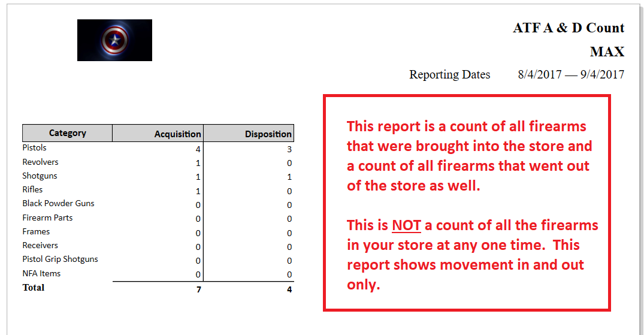The width and height of the screenshot is (644, 335).
Task: Select the "Rifles" row label
Action: pos(32,189)
